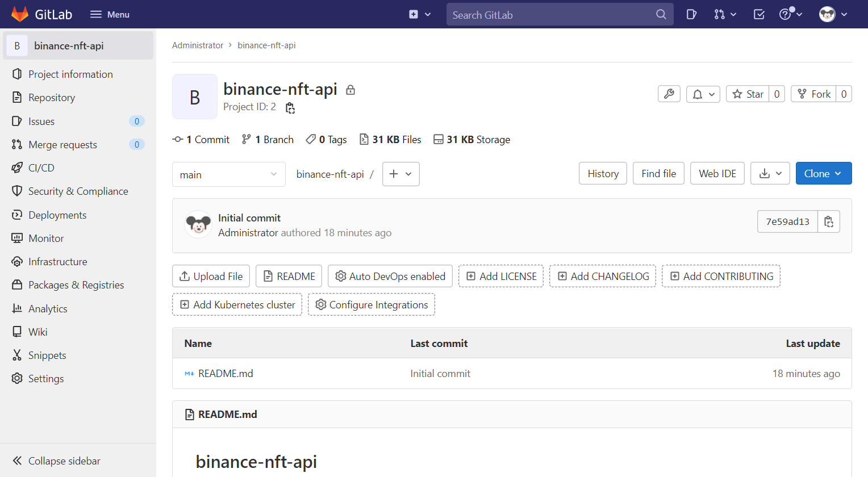The height and width of the screenshot is (477, 868).
Task: Click the Monitor sidebar icon
Action: [17, 238]
